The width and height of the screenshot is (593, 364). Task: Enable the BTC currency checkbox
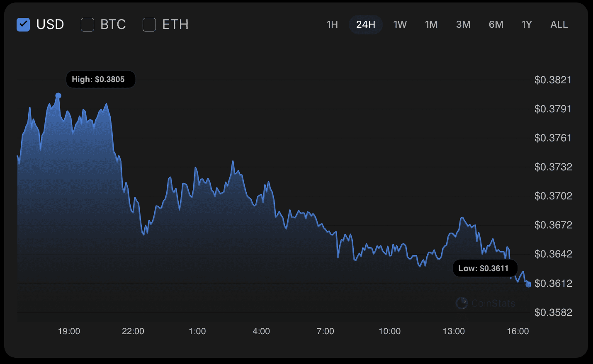[87, 25]
